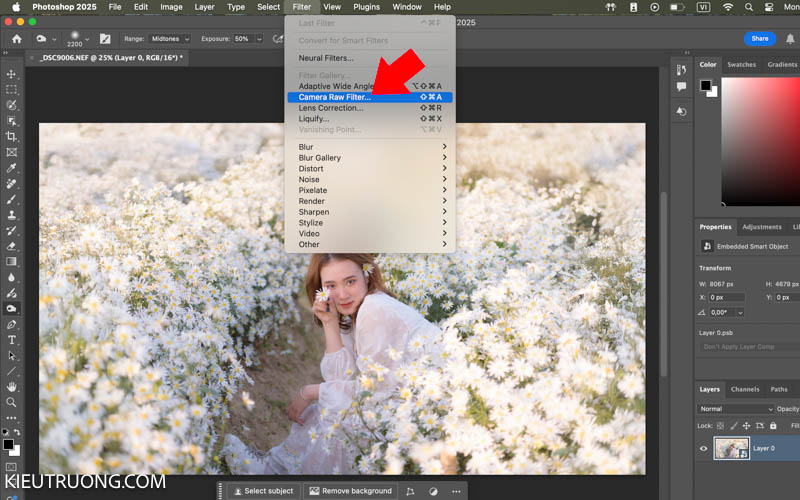This screenshot has height=500, width=800.
Task: Open the rotation angle dropdown
Action: 740,313
